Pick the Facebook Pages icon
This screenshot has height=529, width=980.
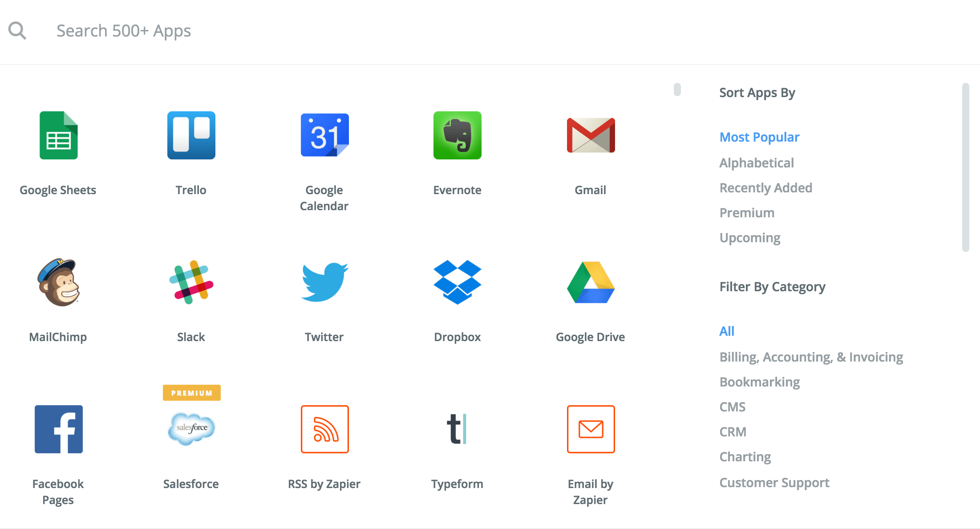pos(58,429)
